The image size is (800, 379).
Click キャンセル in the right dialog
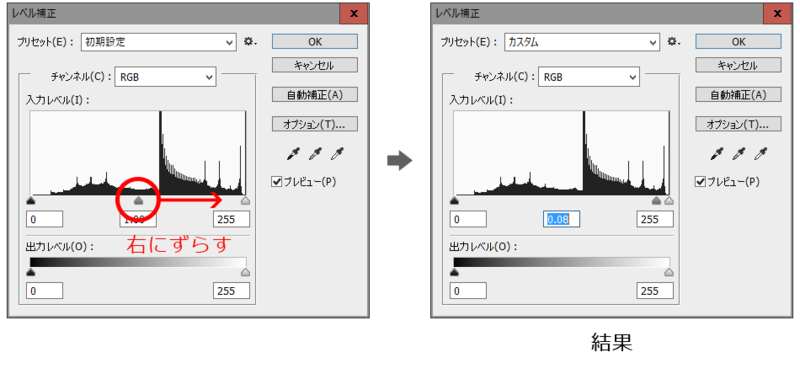click(x=738, y=65)
